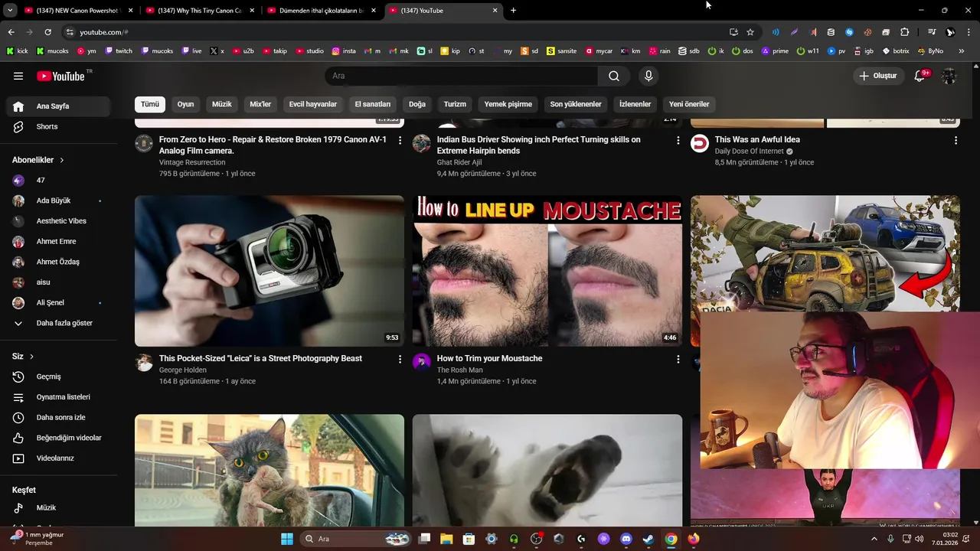This screenshot has height=551, width=980.
Task: Open the Ada Büyük subscription
Action: (58, 201)
